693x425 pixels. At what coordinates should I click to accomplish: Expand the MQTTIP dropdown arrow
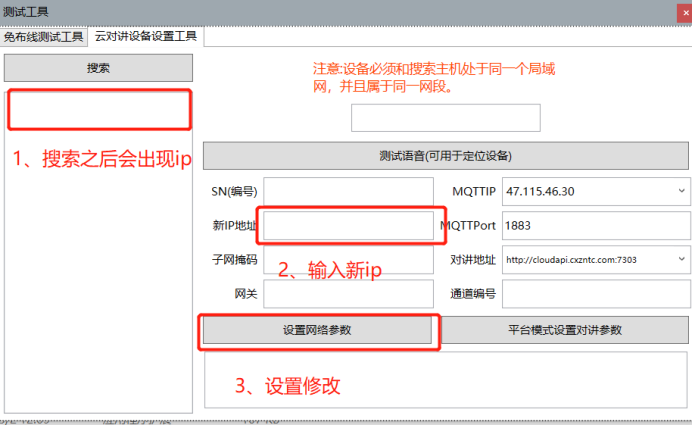click(682, 191)
